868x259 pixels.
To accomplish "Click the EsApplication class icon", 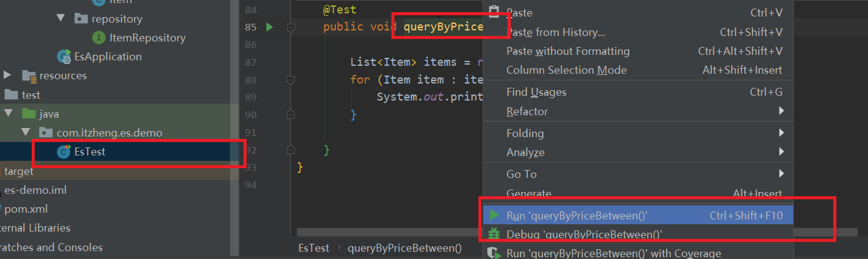I will click(63, 57).
